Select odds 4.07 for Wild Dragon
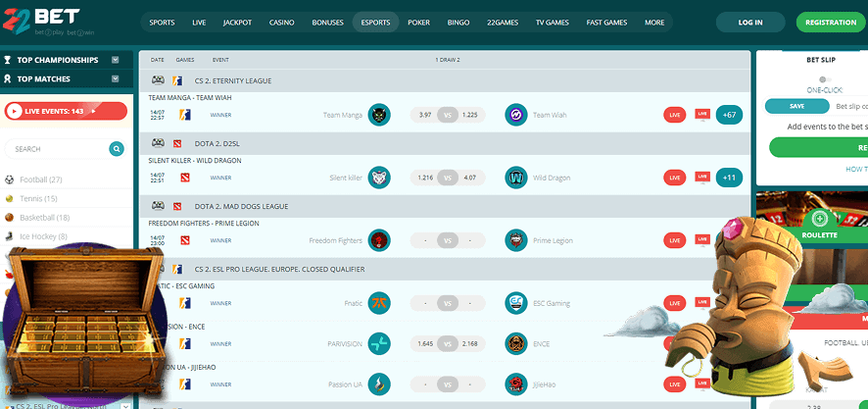868x409 pixels. [469, 178]
